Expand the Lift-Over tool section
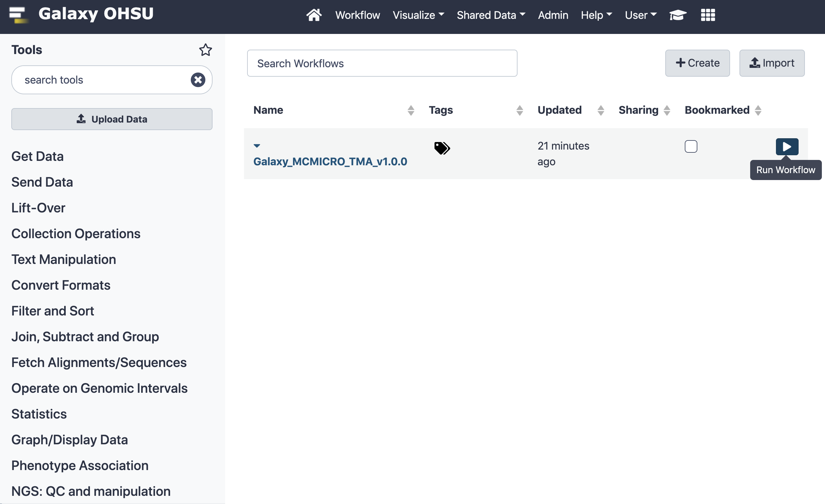The height and width of the screenshot is (504, 825). click(x=38, y=208)
